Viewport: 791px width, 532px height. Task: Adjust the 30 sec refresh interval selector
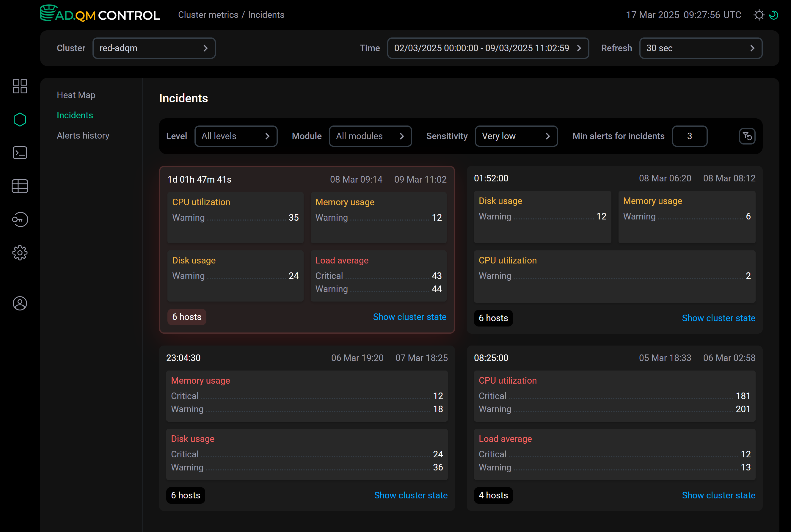(x=700, y=48)
